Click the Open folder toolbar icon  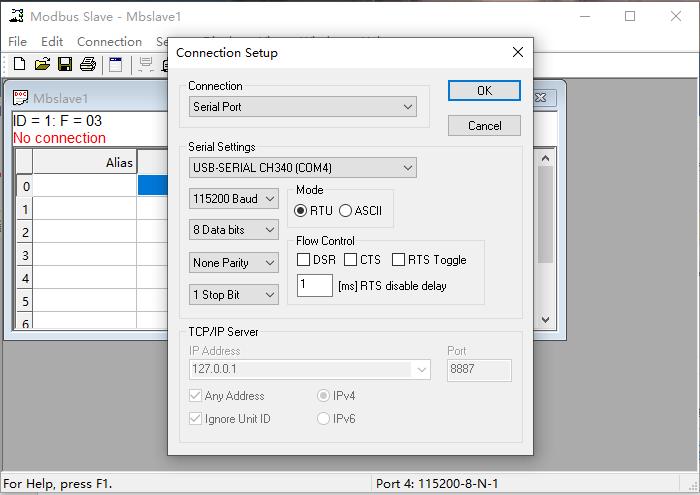42,65
